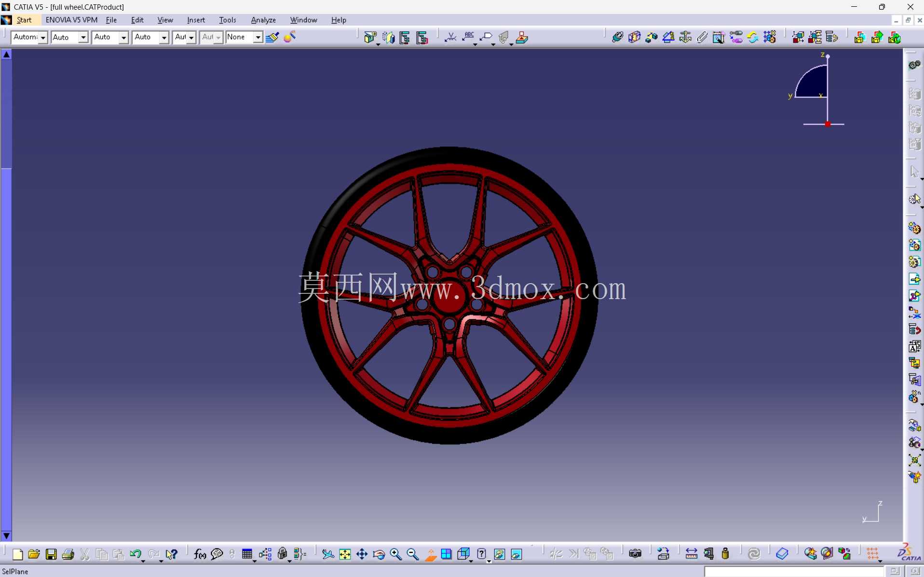The width and height of the screenshot is (924, 577).
Task: Click the Zoom Out magnifier
Action: (x=413, y=554)
